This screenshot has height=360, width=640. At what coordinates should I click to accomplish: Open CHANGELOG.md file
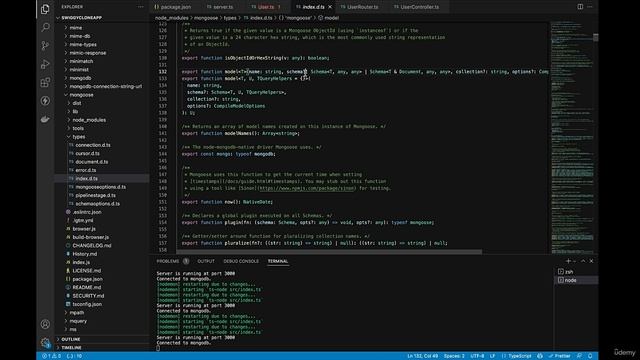[91, 245]
